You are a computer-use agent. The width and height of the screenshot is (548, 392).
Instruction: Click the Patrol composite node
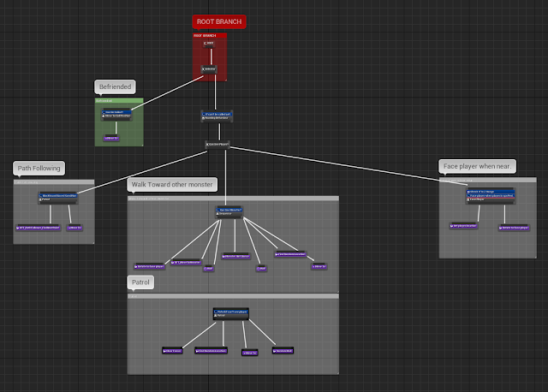coord(231,313)
